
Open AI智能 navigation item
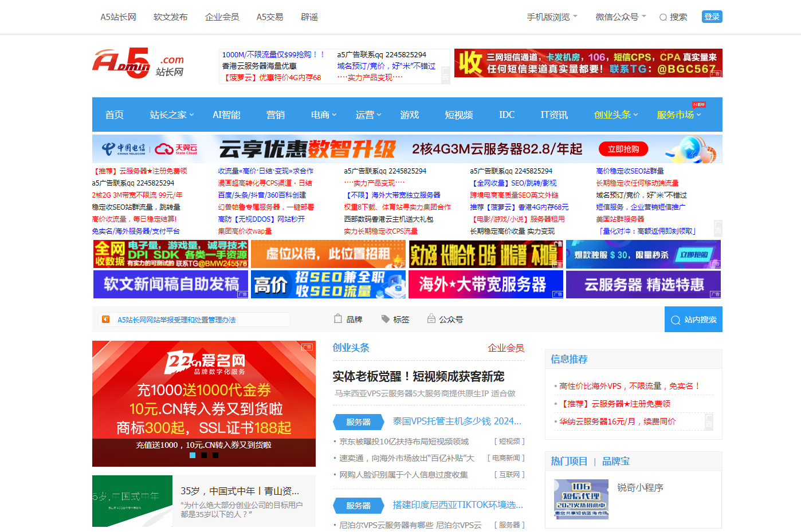pos(226,115)
